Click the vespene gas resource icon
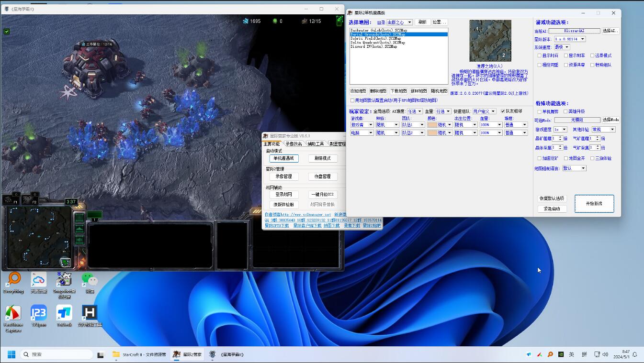 275,21
